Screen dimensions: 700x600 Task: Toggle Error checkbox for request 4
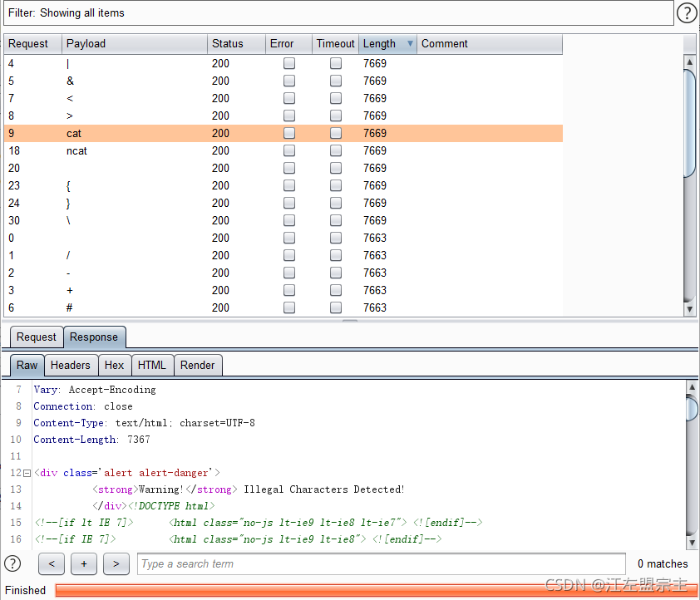289,63
